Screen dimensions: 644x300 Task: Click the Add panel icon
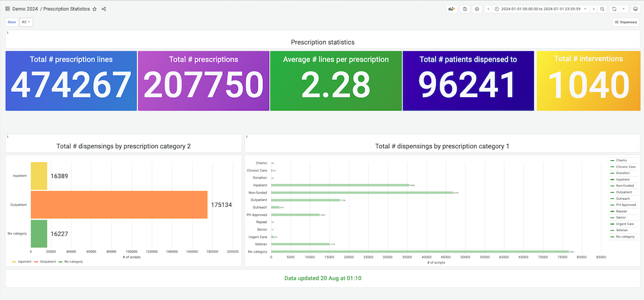[x=452, y=9]
